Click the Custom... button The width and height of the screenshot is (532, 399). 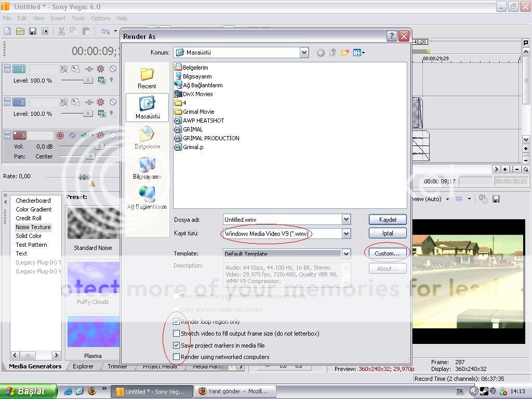387,254
